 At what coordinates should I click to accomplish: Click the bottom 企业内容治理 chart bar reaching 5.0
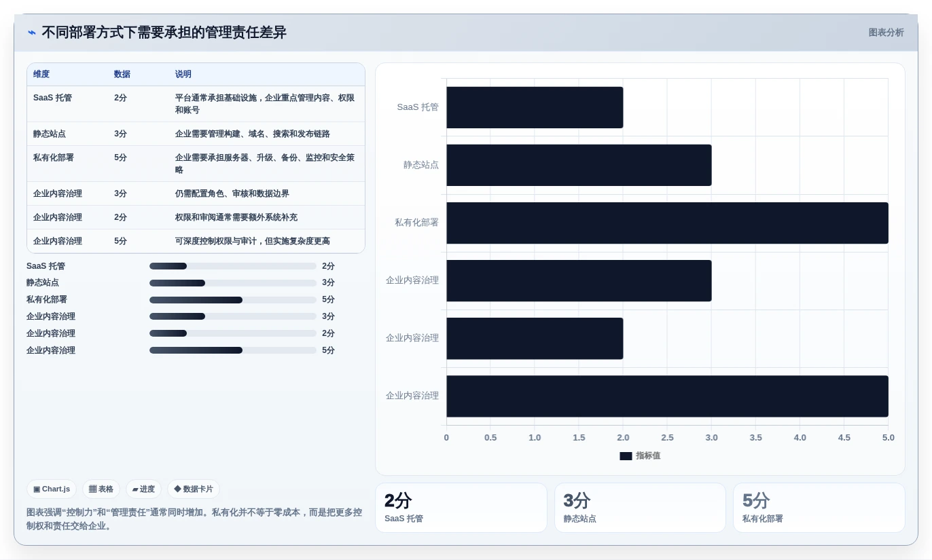667,396
